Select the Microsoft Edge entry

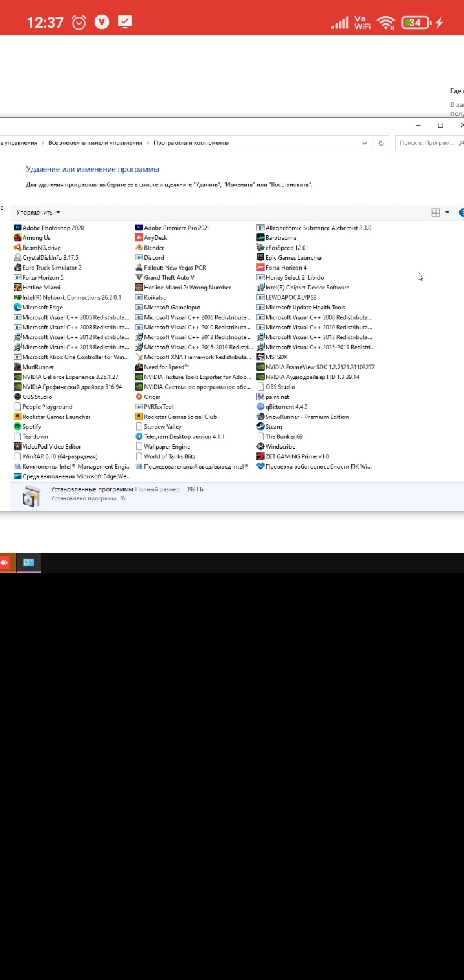pos(39,308)
